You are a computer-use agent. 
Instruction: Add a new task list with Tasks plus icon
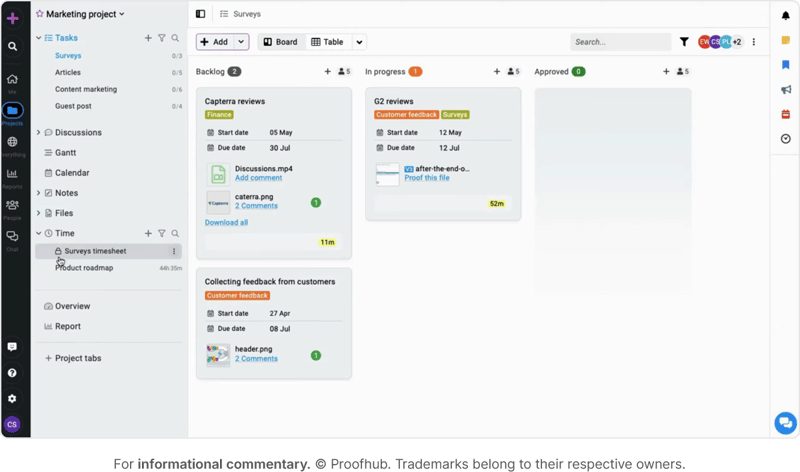click(x=148, y=38)
